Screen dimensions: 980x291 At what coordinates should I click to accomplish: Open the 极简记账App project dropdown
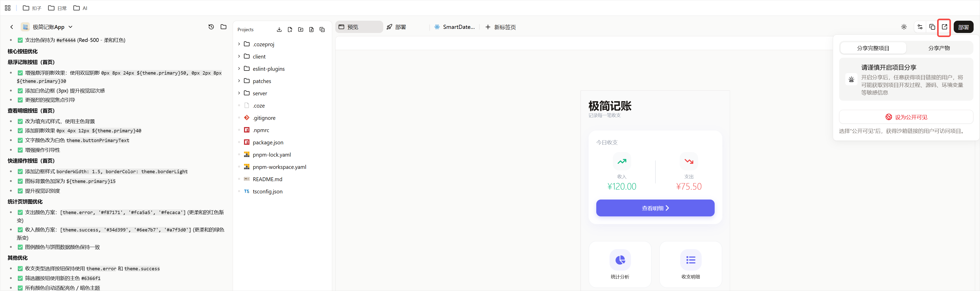[70, 27]
